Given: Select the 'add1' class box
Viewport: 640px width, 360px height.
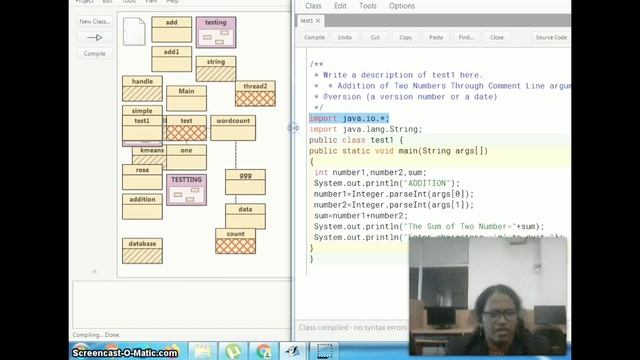Looking at the screenshot, I should (x=171, y=59).
